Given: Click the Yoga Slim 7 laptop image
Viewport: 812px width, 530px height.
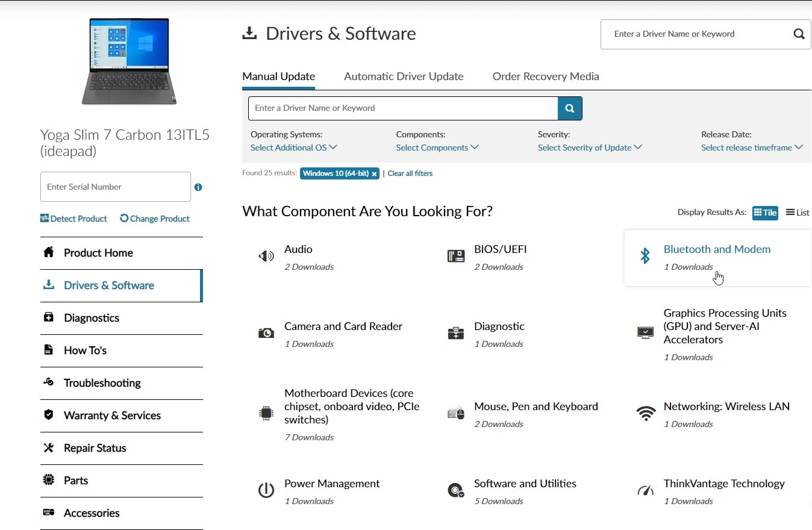Looking at the screenshot, I should tap(129, 61).
